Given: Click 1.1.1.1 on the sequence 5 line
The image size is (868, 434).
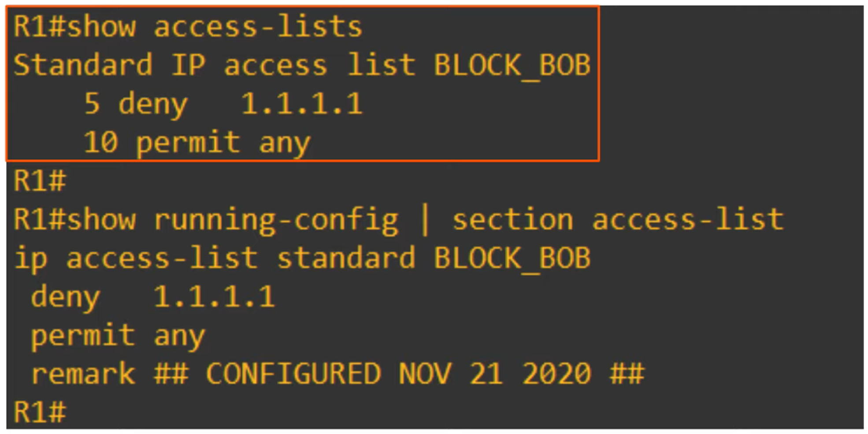Looking at the screenshot, I should [302, 104].
